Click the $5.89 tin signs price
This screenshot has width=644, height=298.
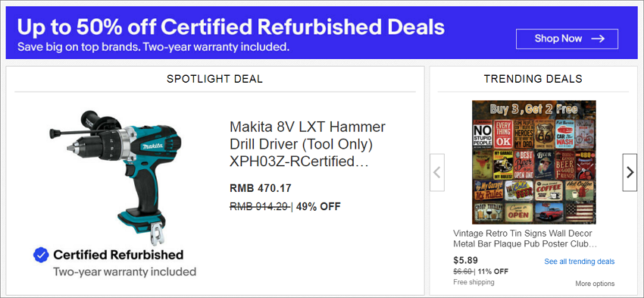click(465, 260)
